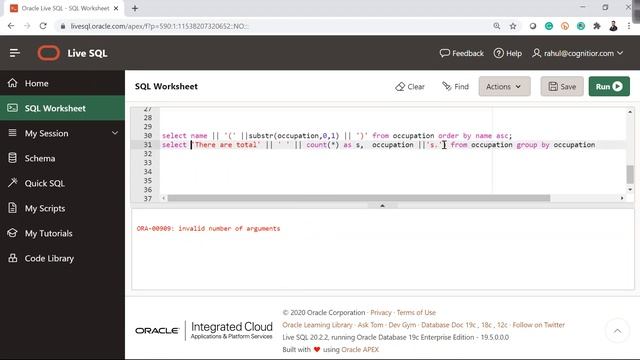Open Database Doc 19c link
The image size is (640, 360).
coord(448,325)
